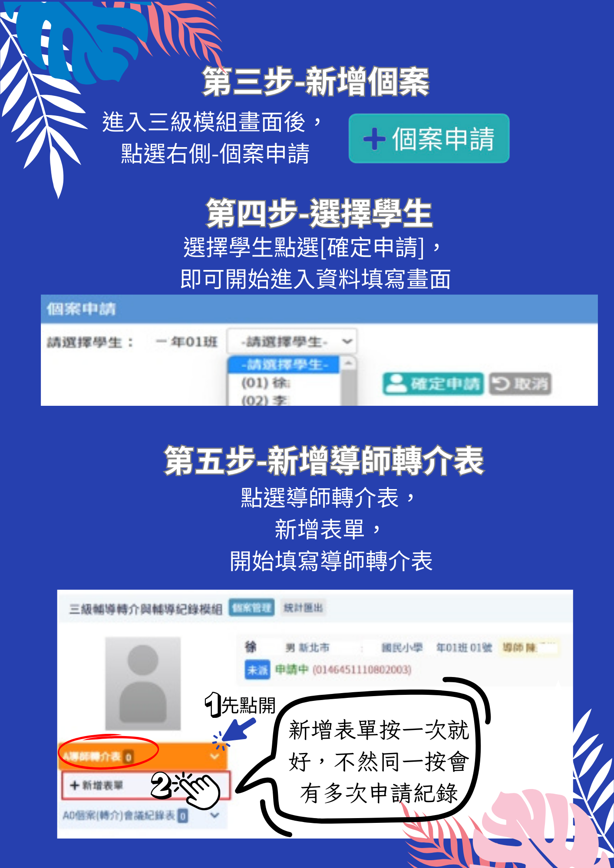
Task: Click the student list scrollbar
Action: (348, 382)
